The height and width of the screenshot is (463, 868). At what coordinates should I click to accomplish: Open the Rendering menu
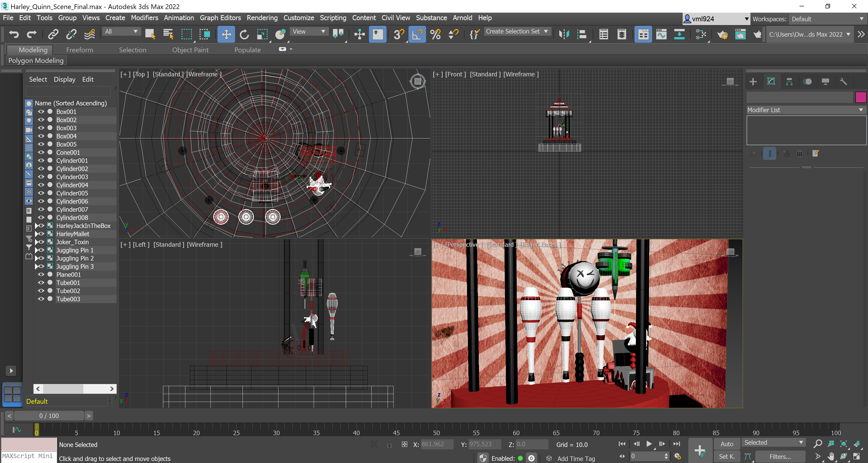[x=262, y=18]
